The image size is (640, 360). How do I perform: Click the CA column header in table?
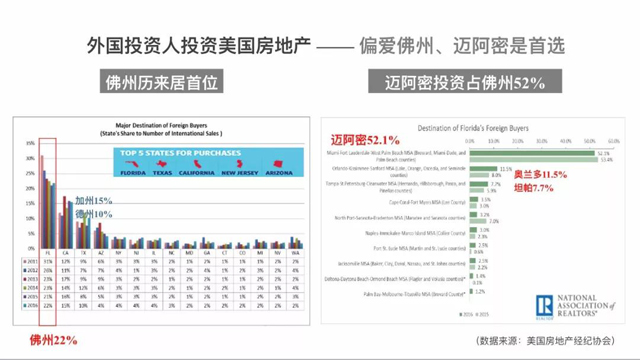pyautogui.click(x=65, y=253)
